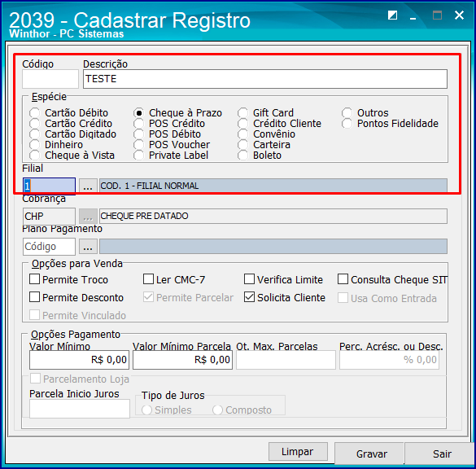The image size is (476, 469).
Task: Open the Cobrança lookup ellipsis button
Action: [x=88, y=216]
